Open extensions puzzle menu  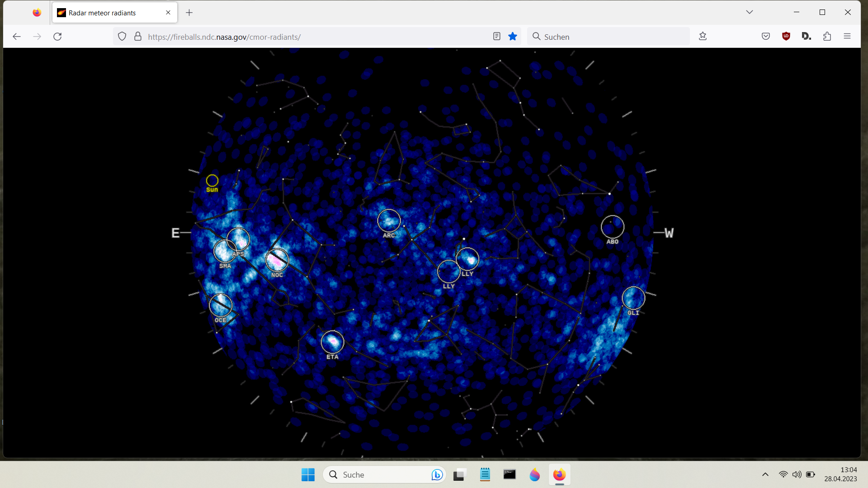[827, 37]
